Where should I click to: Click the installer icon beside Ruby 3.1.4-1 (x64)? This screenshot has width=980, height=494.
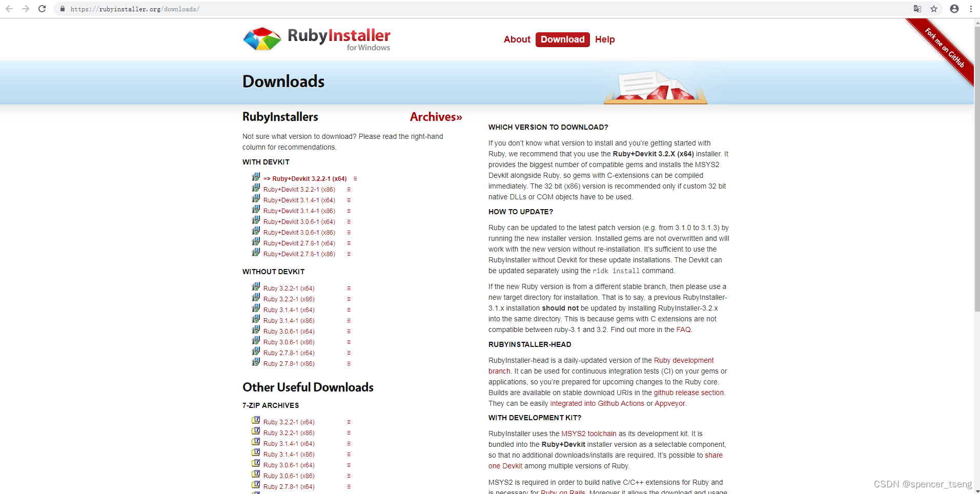(256, 308)
